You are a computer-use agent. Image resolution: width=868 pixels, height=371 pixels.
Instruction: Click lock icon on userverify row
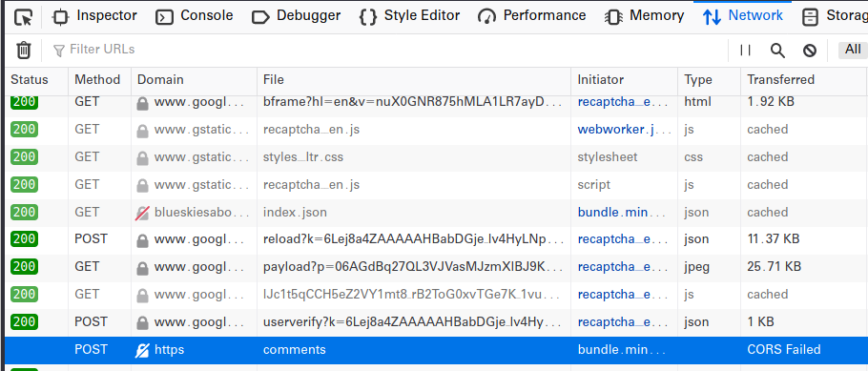point(142,322)
